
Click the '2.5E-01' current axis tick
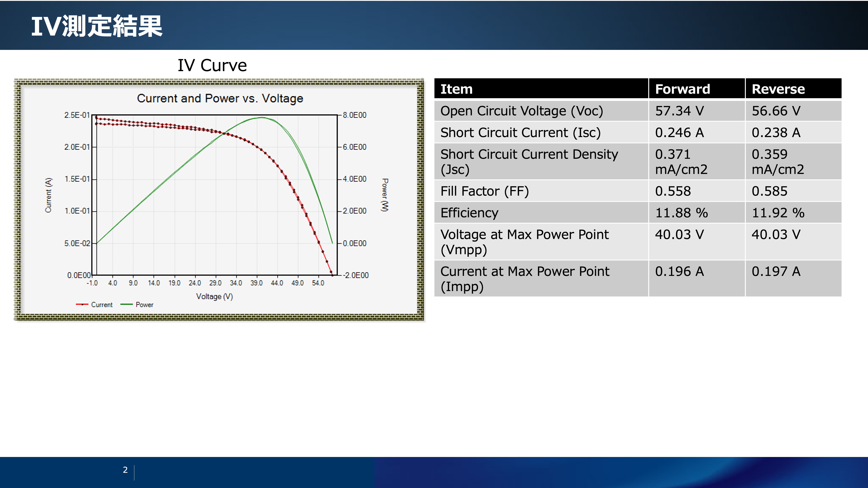pyautogui.click(x=77, y=115)
